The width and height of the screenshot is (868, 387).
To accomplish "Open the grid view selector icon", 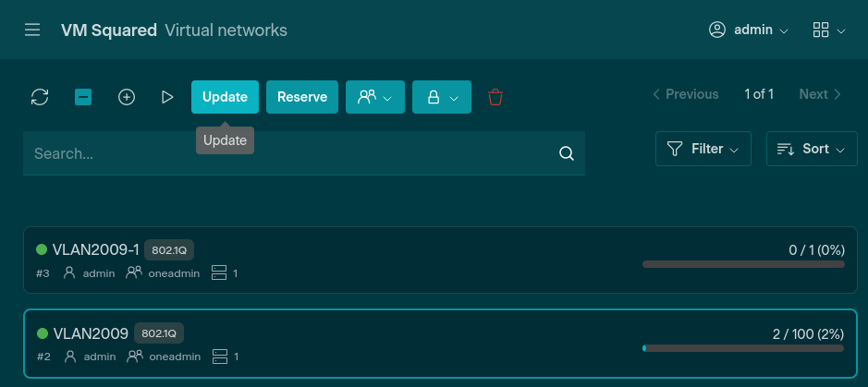I will point(828,30).
